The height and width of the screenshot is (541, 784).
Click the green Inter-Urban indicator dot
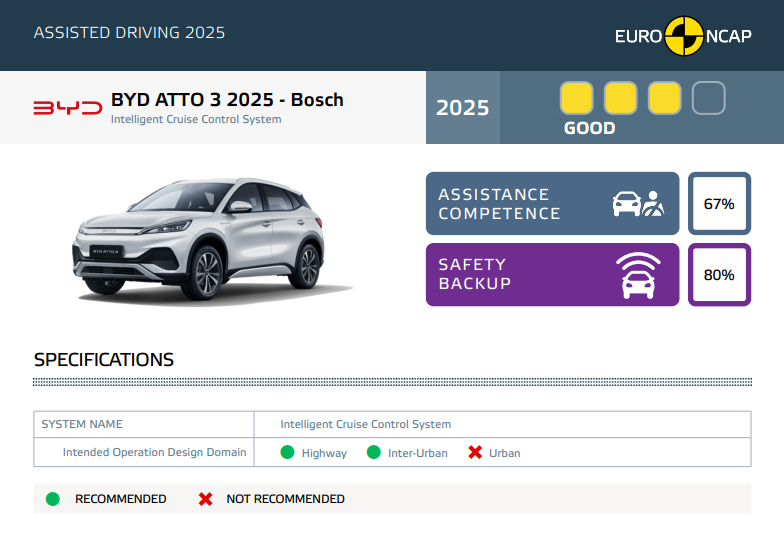(374, 453)
